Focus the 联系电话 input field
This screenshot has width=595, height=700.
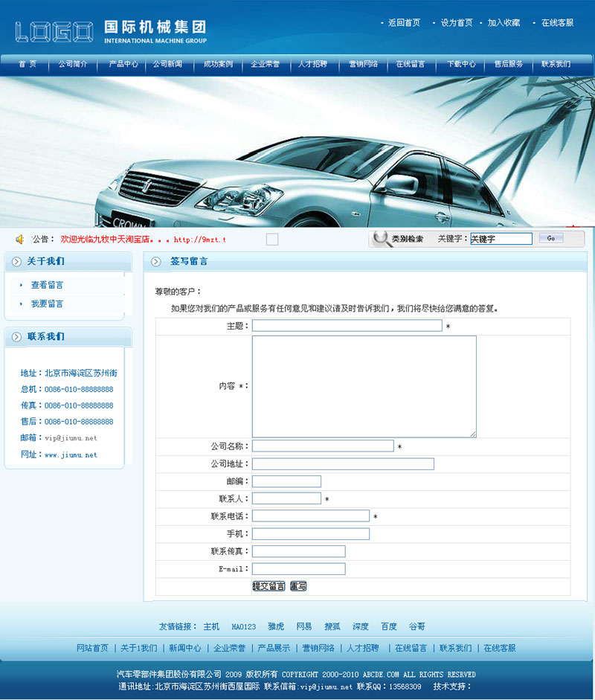[x=311, y=516]
